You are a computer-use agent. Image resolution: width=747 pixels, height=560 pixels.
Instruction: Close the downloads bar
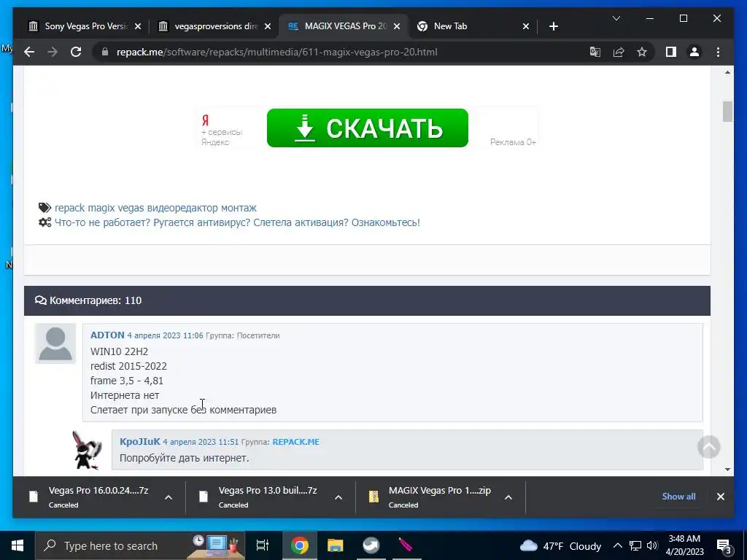click(720, 497)
